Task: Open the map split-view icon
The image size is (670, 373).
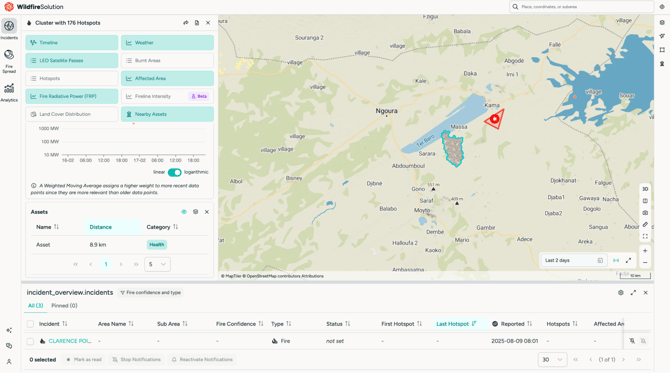Action: (645, 201)
